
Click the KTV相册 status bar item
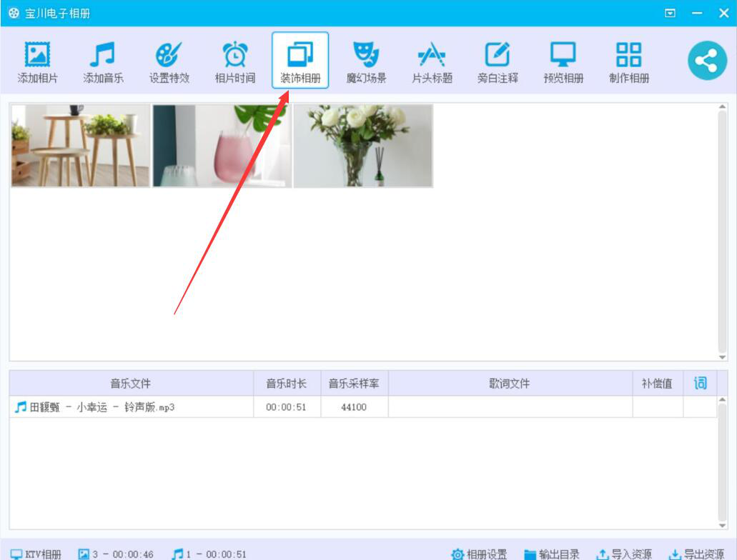tap(36, 554)
